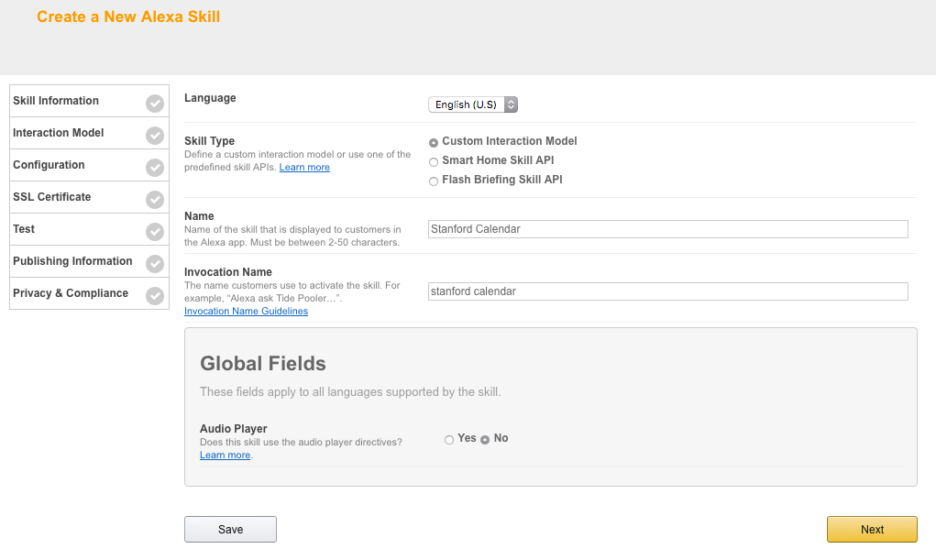Click the checkmark icon beside Interaction Model
Image resolution: width=936 pixels, height=560 pixels.
click(x=155, y=136)
